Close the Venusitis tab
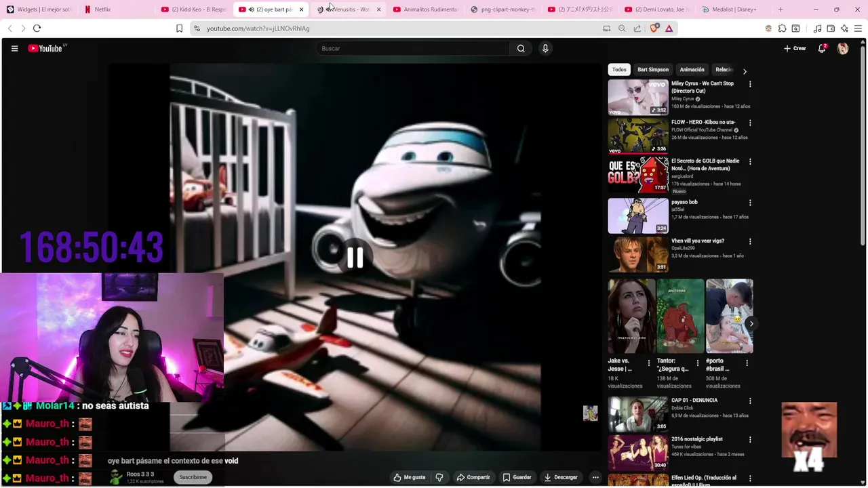 click(x=378, y=9)
